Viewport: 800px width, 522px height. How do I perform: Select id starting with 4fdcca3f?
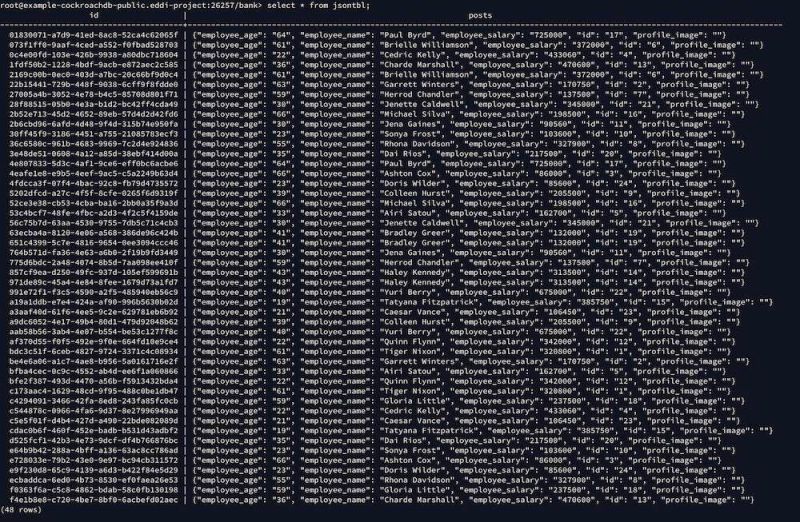click(x=93, y=183)
